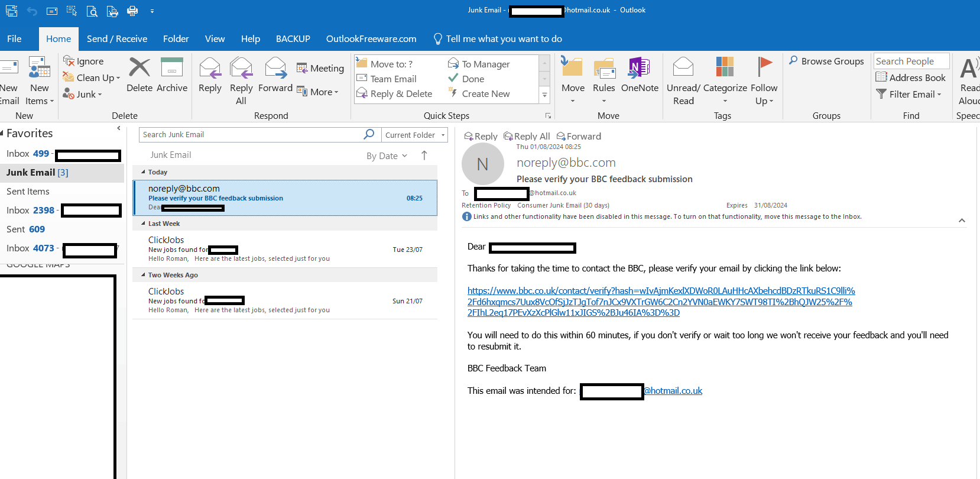
Task: Collapse the Today message group
Action: (x=143, y=172)
